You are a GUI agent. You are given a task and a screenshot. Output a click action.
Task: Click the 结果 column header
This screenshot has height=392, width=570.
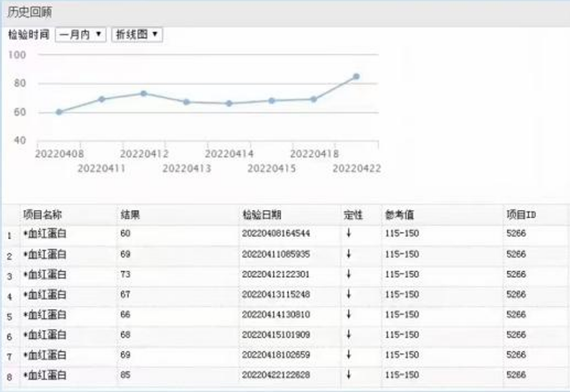coord(130,215)
